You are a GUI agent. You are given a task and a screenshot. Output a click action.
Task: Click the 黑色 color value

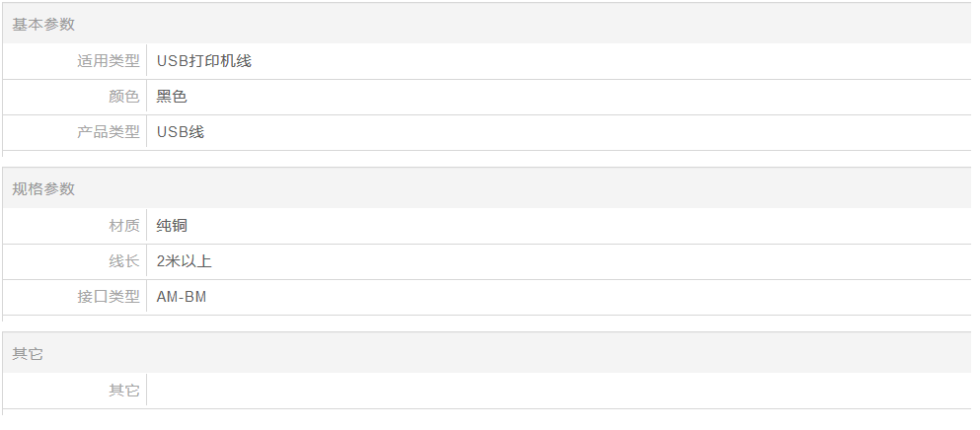click(172, 97)
